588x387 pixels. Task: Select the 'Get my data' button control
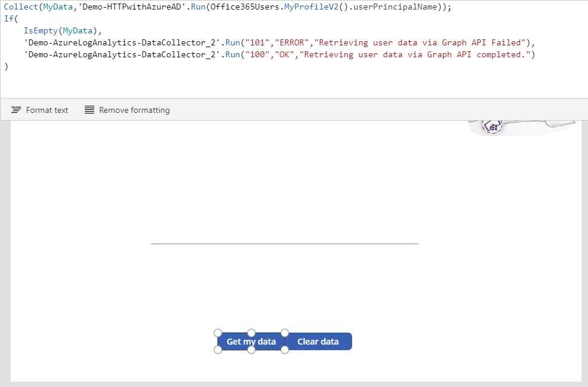tap(251, 341)
